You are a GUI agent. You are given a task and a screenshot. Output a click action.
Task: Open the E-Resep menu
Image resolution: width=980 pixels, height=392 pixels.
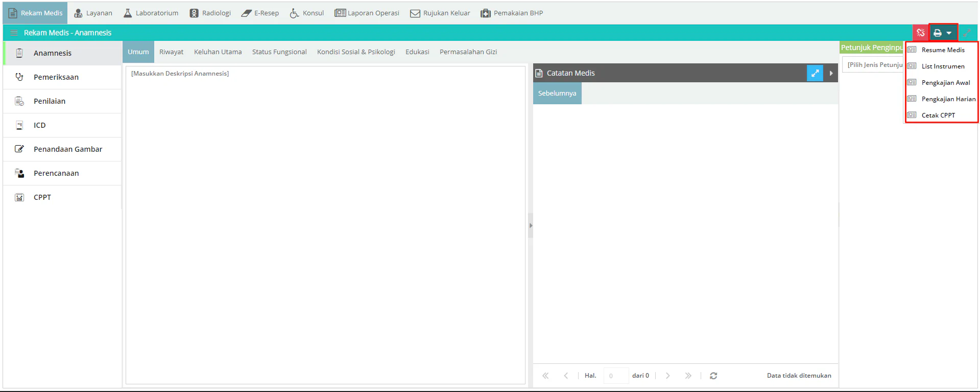tap(260, 13)
